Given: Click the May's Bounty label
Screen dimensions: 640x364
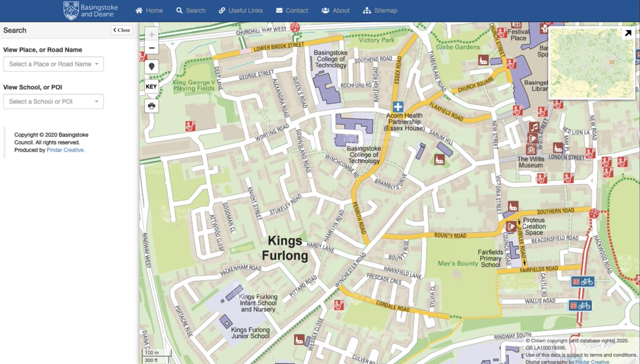Looking at the screenshot, I should 458,263.
